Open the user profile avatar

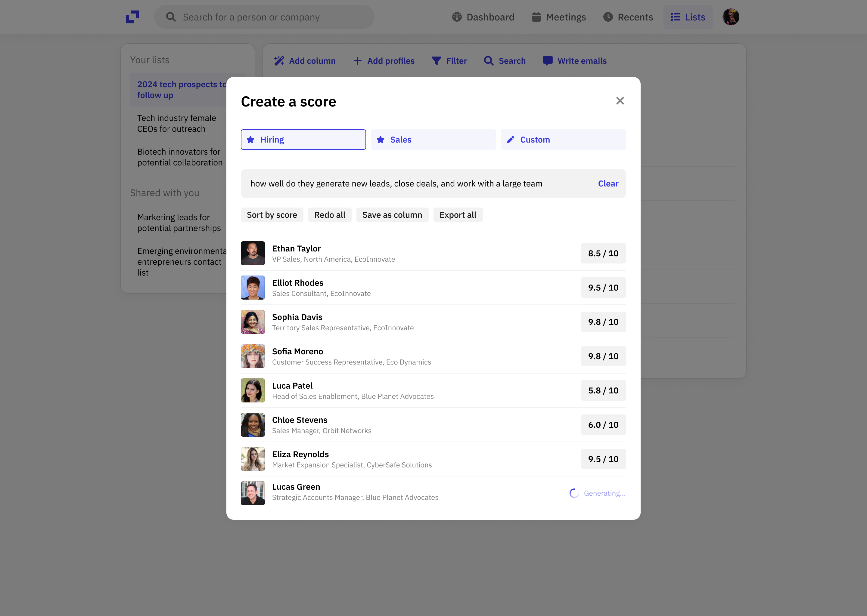[731, 17]
